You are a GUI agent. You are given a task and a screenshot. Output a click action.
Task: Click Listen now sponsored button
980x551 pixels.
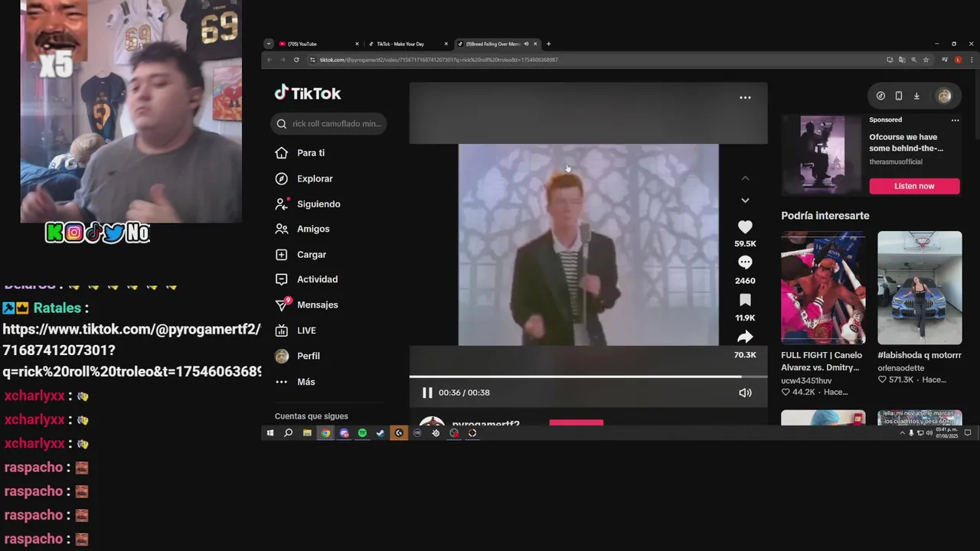pos(914,186)
